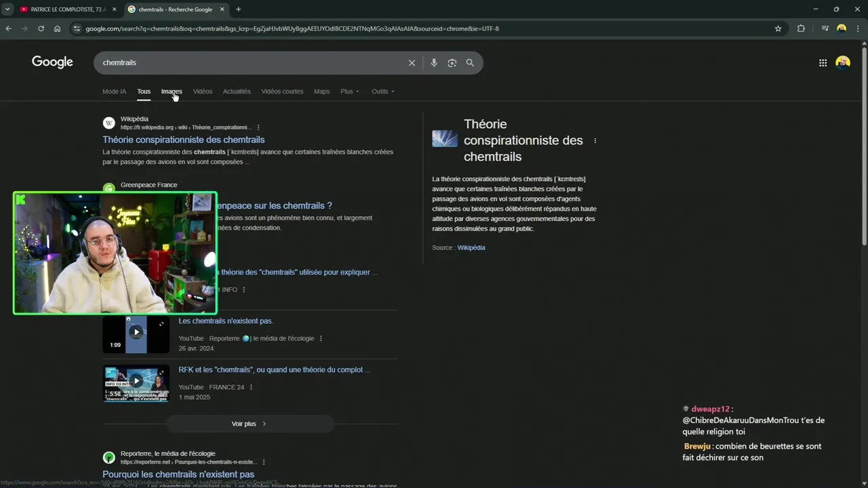Open RFK et les chemtrails video link
Image resolution: width=868 pixels, height=488 pixels.
[275, 370]
